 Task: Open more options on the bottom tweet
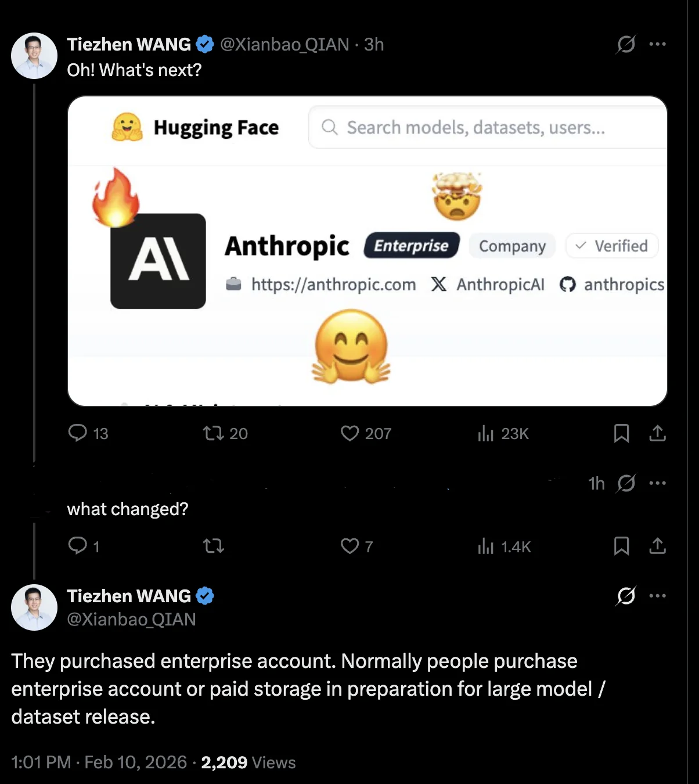[657, 596]
